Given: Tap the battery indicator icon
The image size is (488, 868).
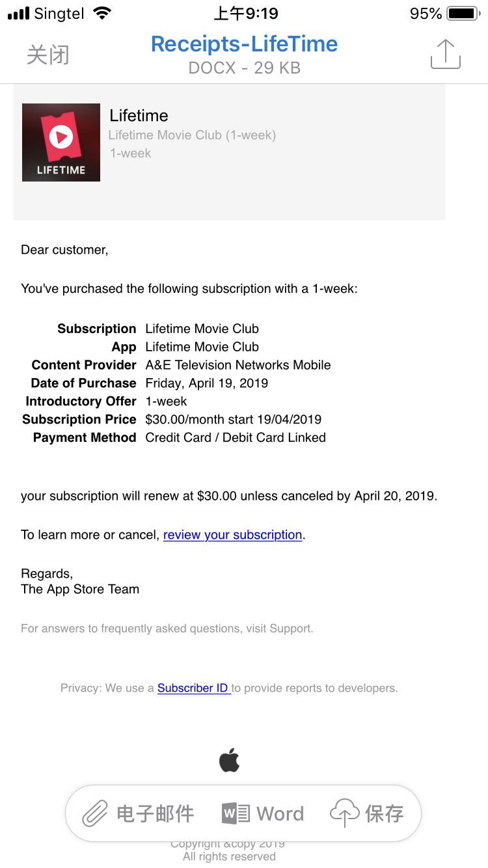Looking at the screenshot, I should [x=463, y=13].
